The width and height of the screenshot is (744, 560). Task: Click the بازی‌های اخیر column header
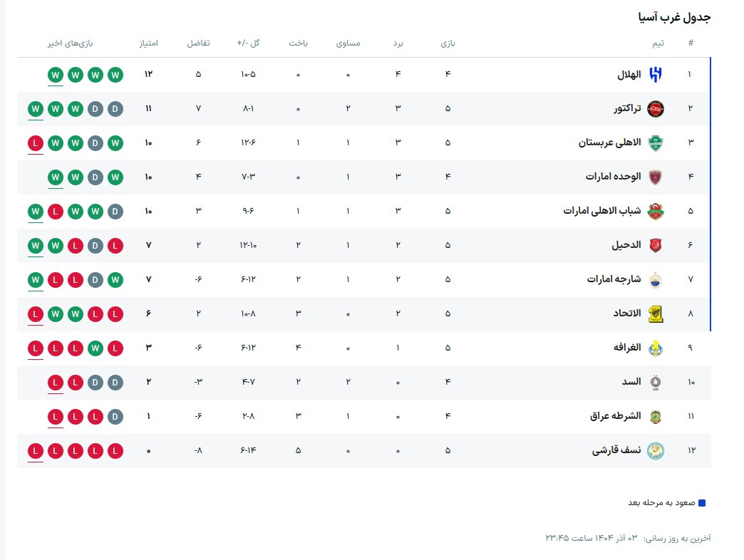coord(71,43)
